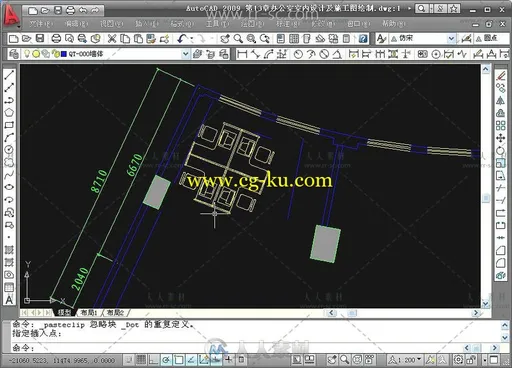Open the first menu in the menu bar
Image resolution: width=512 pixels, height=368 pixels.
click(41, 24)
